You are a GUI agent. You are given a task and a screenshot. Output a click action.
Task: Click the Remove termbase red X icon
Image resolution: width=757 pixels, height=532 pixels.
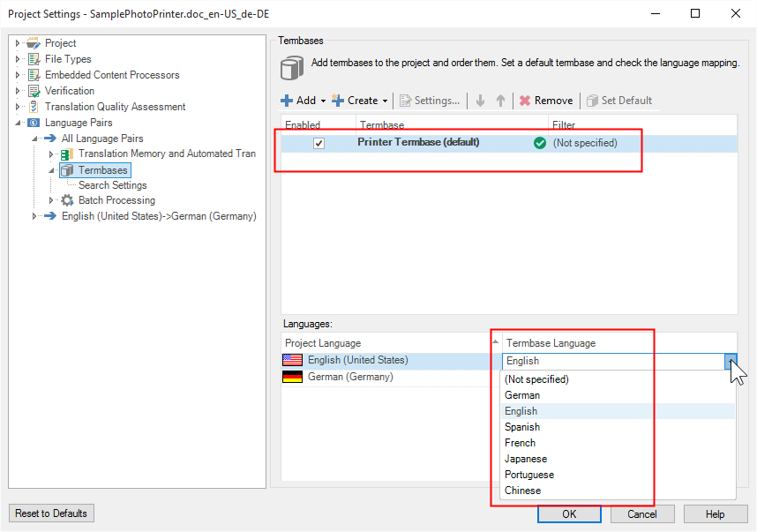pos(525,101)
